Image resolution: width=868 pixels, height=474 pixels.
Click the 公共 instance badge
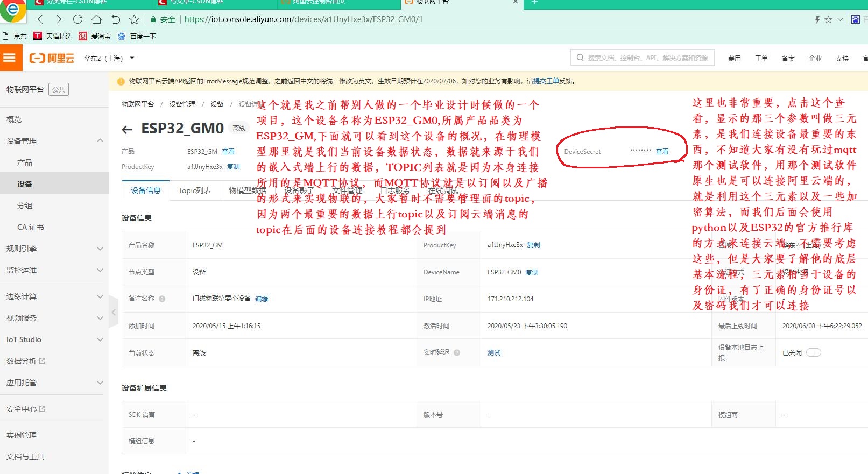[x=59, y=89]
